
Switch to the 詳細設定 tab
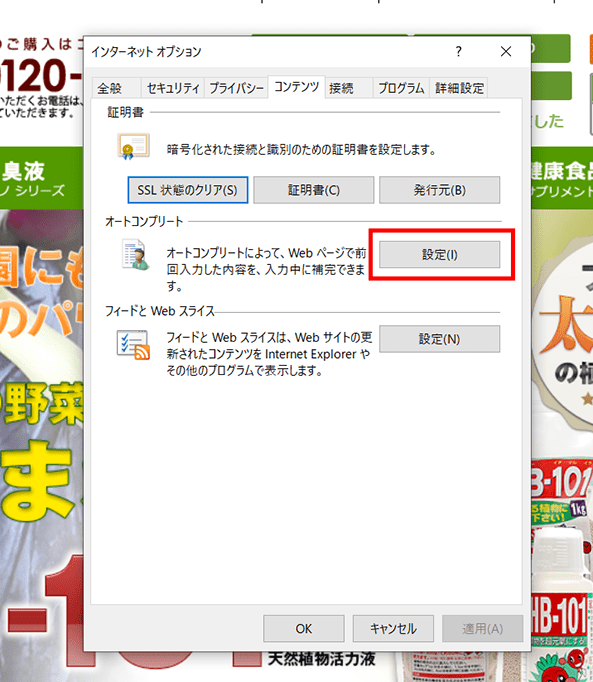tap(459, 88)
